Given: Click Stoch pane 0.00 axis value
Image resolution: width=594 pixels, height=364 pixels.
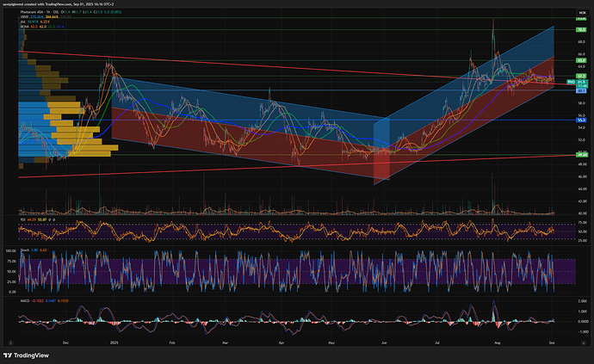Looking at the screenshot, I should click(x=13, y=292).
